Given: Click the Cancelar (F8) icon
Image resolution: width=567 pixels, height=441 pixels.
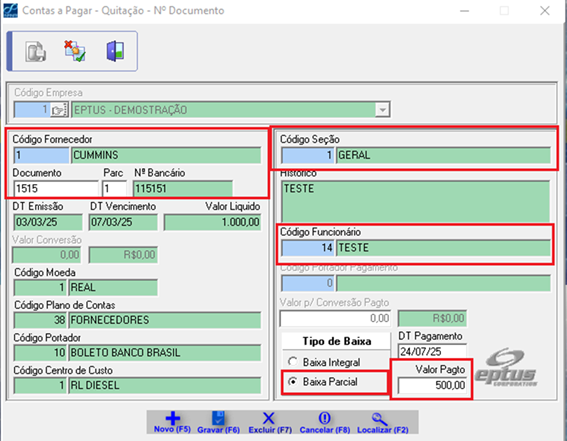Looking at the screenshot, I should [324, 418].
